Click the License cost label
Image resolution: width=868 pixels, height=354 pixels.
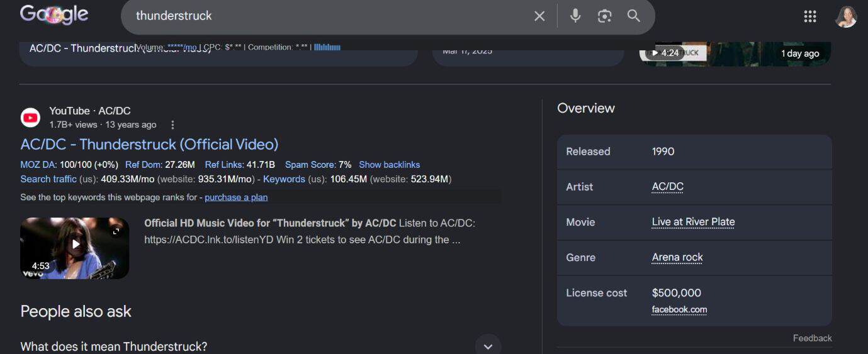pos(597,293)
